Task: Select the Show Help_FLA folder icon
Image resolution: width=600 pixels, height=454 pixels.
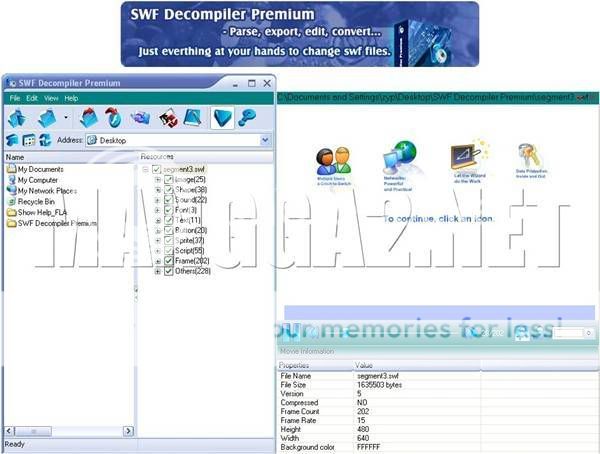Action: pos(11,212)
